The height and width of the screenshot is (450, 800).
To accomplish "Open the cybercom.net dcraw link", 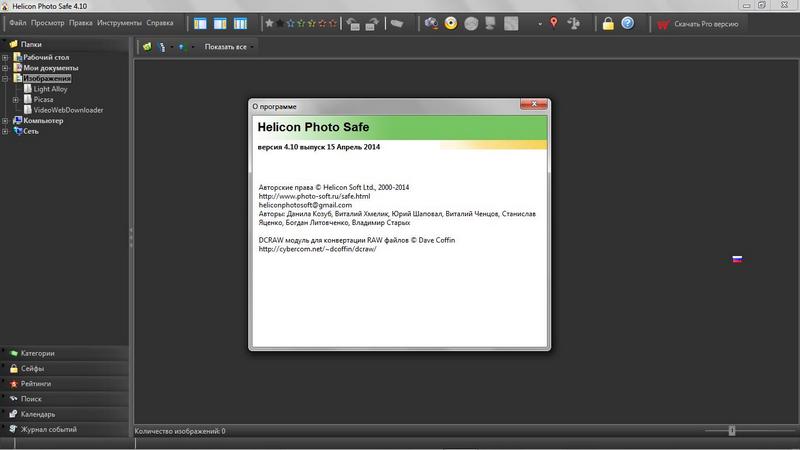I will [x=317, y=249].
